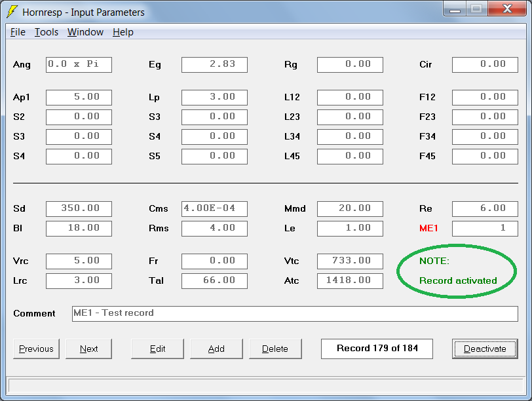Open the Window menu

tap(85, 32)
